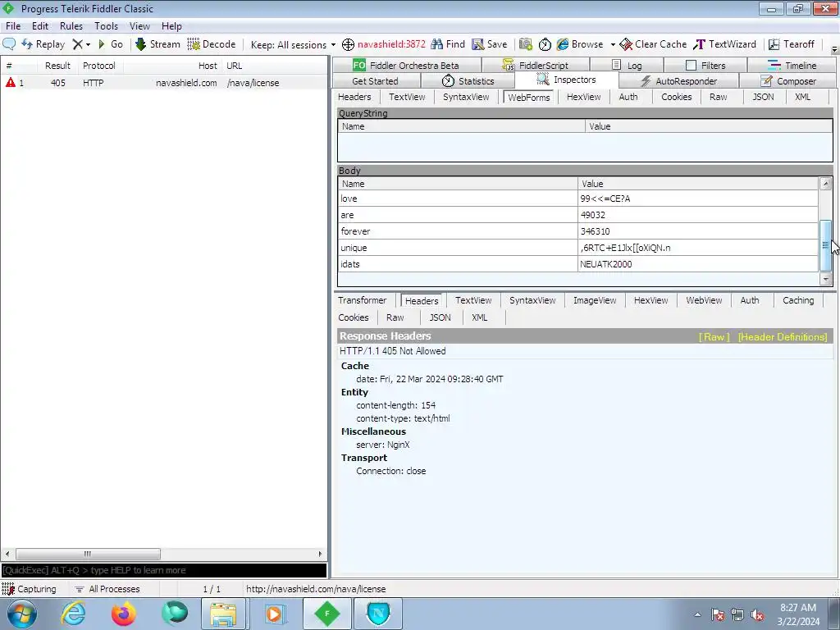Switch to the FiddlerScript tab
The width and height of the screenshot is (840, 630).
[x=535, y=66]
